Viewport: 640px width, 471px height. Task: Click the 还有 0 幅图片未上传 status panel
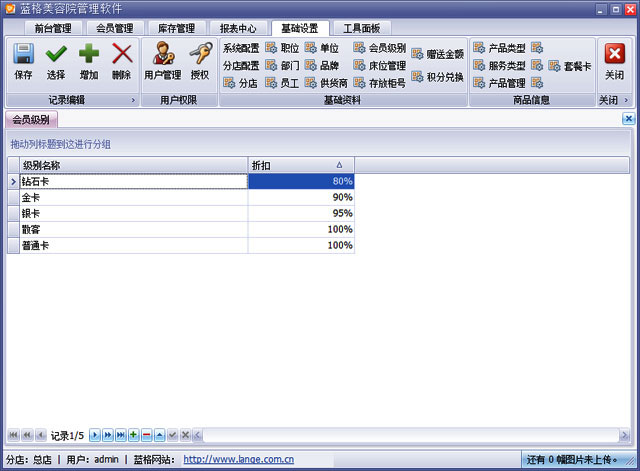click(x=578, y=460)
